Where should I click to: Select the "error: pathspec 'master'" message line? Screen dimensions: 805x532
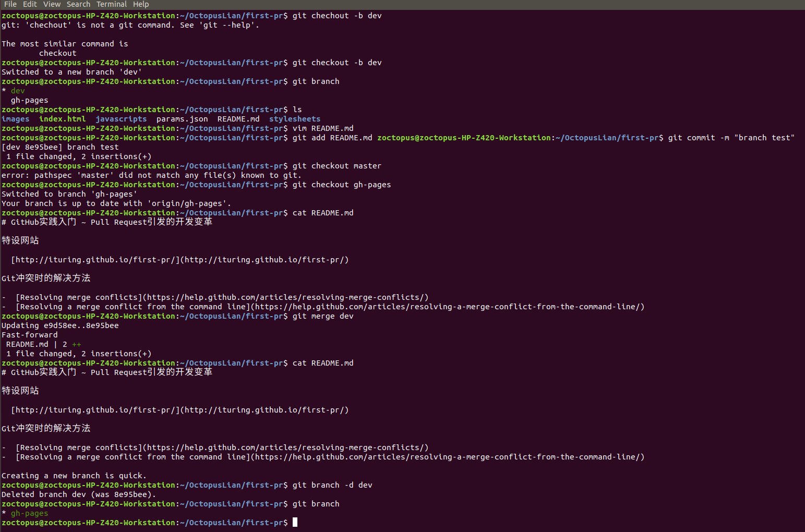(151, 175)
